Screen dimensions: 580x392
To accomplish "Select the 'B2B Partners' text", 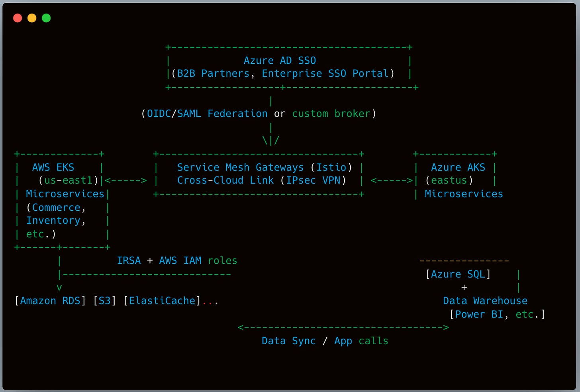I will click(213, 74).
